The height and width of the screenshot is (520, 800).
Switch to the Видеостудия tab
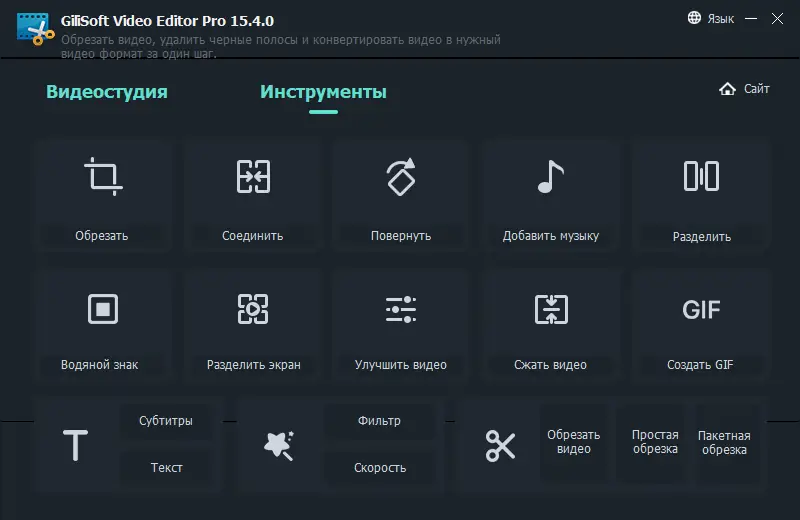pyautogui.click(x=107, y=92)
